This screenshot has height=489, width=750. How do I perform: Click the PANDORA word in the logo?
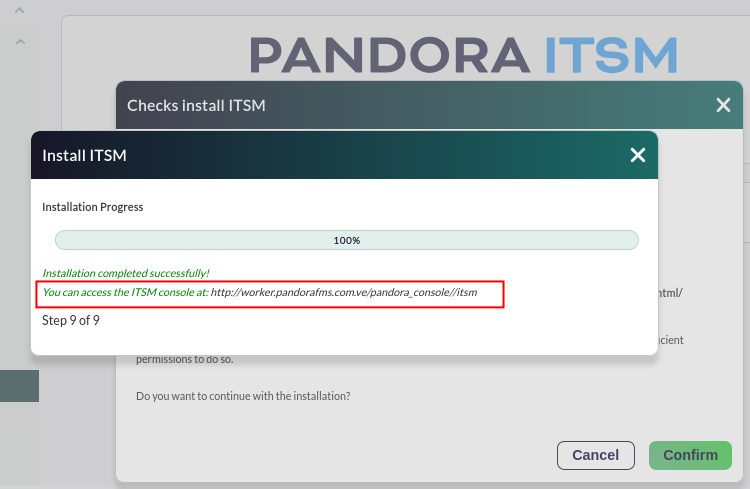coord(389,56)
